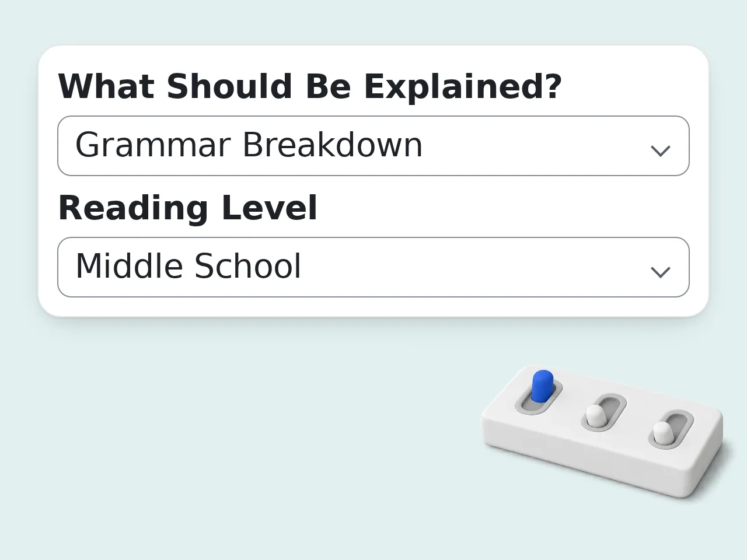Flip the middle white toggle switch
The width and height of the screenshot is (747, 560).
pos(595,415)
